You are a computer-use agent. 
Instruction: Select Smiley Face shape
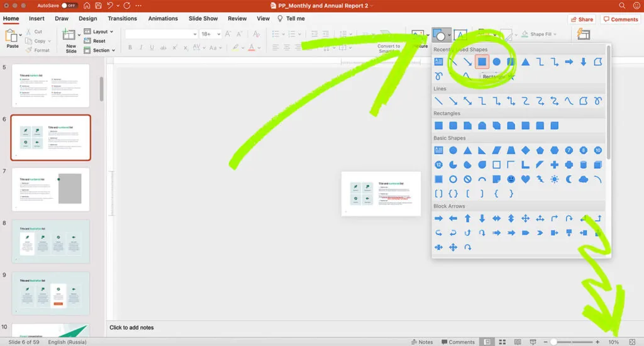pos(511,179)
